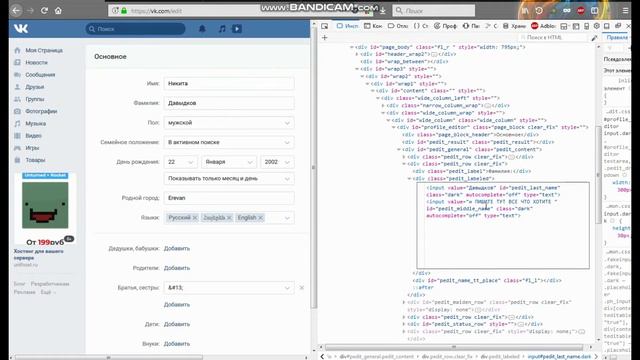Click the VK header search box
Screen dimensions: 640x360
[135, 29]
